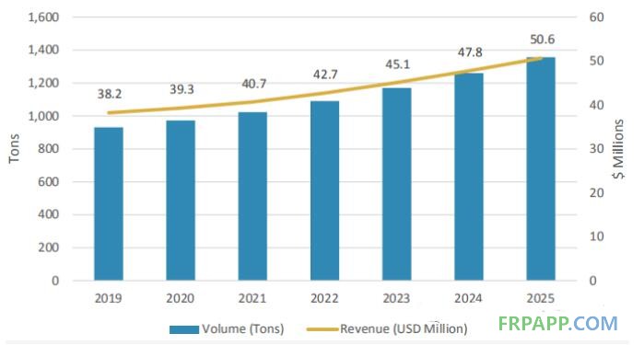Select the Revenue (USD Million) legend label
The width and height of the screenshot is (644, 345).
[x=404, y=329]
